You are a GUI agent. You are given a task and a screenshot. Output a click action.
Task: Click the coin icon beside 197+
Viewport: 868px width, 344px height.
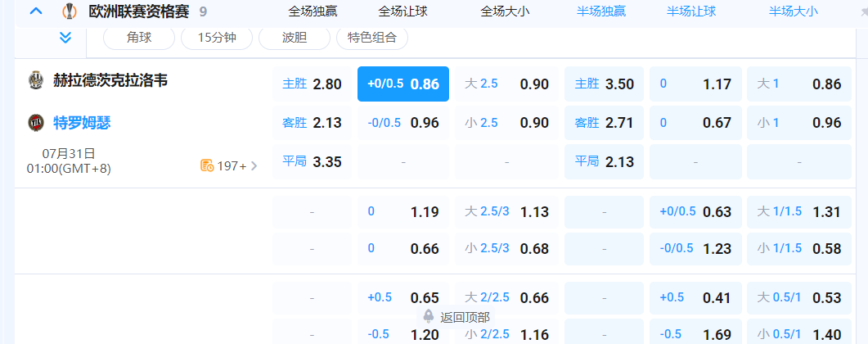coord(207,165)
